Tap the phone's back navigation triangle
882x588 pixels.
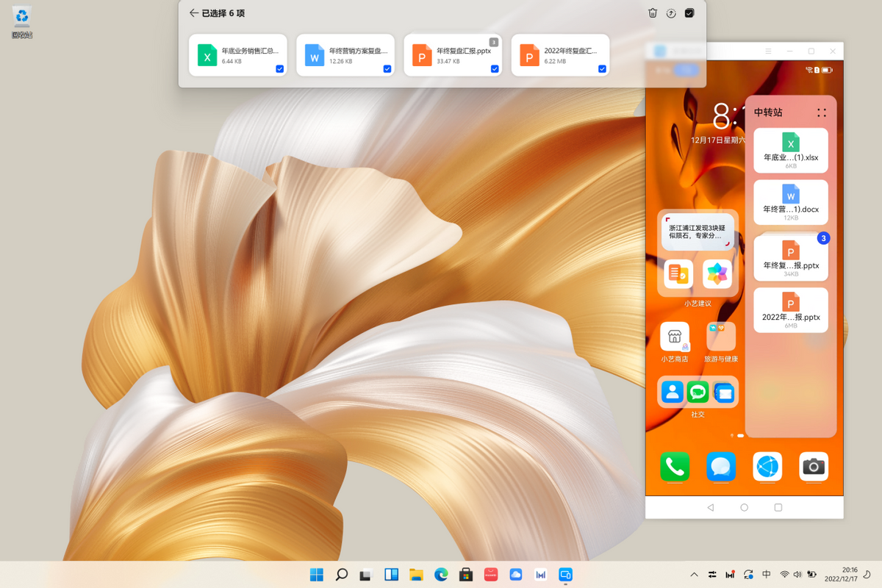click(710, 508)
